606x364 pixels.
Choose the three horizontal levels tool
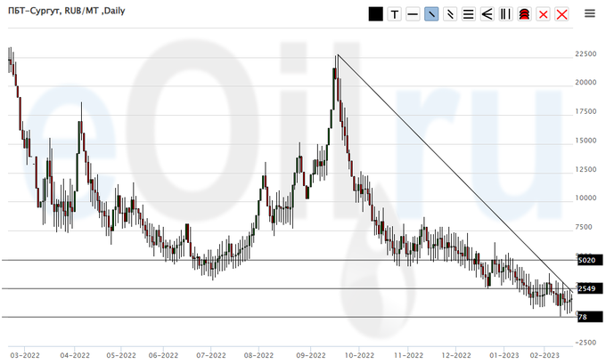[x=469, y=14]
